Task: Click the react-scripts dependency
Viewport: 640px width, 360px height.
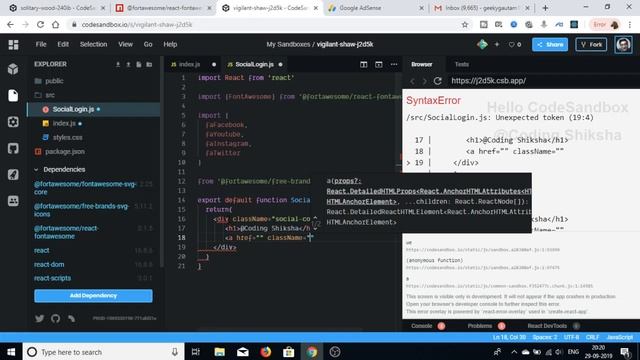Action: [x=53, y=278]
